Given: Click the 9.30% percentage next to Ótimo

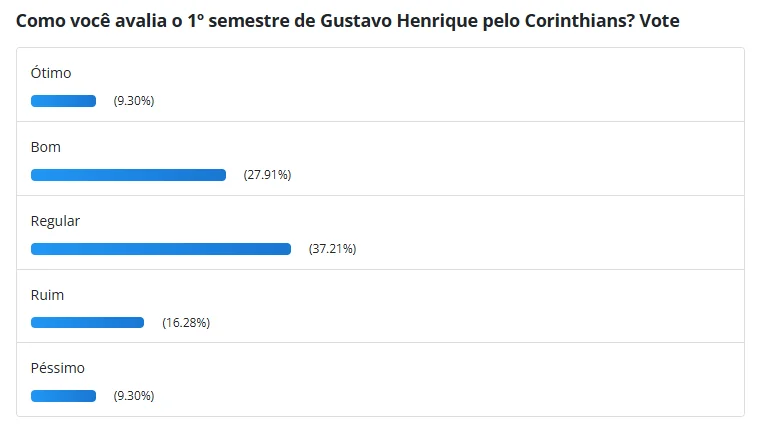Looking at the screenshot, I should click(x=134, y=100).
